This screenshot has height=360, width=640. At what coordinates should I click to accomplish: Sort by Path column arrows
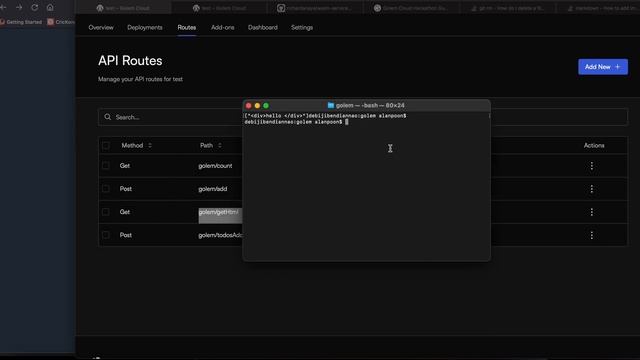point(220,145)
